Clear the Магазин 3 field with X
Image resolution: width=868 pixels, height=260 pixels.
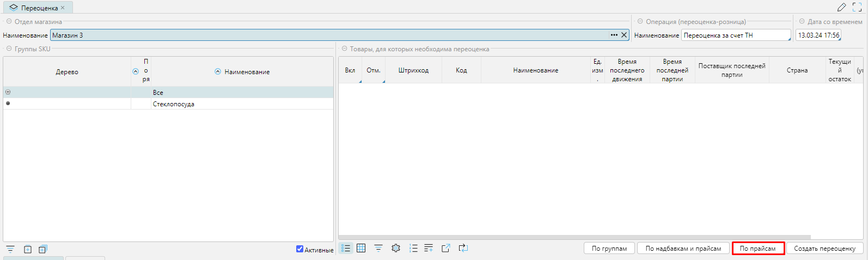(624, 35)
